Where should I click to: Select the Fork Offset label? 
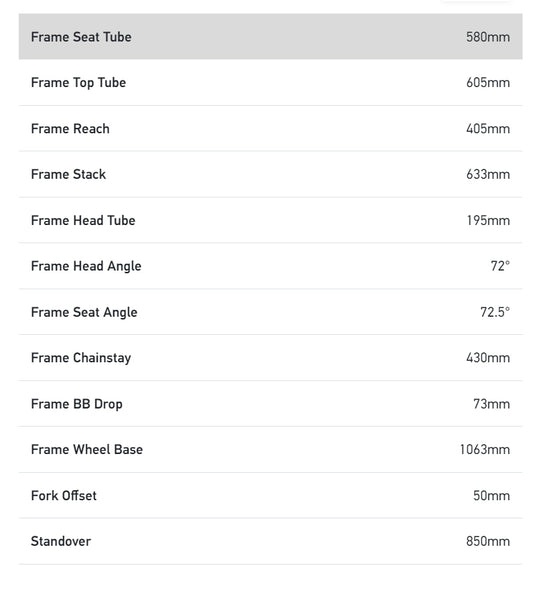tap(64, 496)
